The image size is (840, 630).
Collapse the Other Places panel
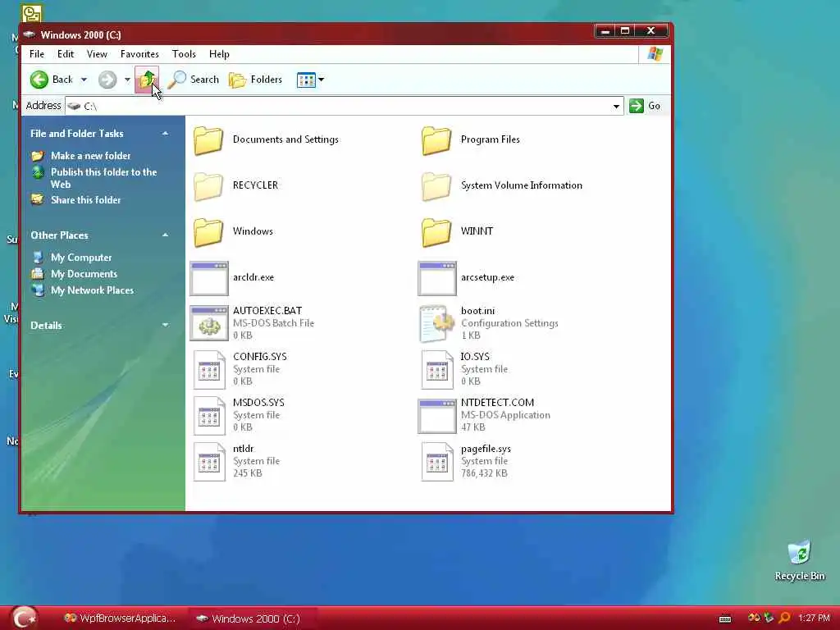tap(165, 235)
